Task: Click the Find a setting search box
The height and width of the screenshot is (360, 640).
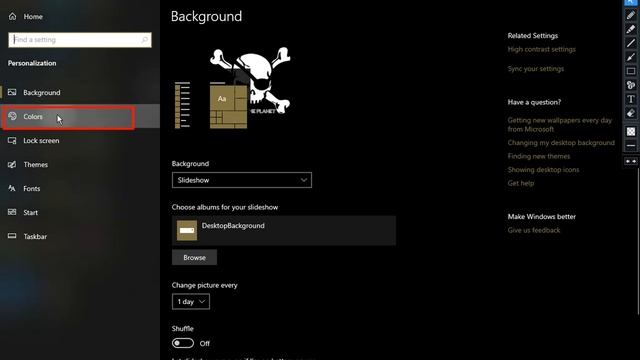Action: point(80,40)
